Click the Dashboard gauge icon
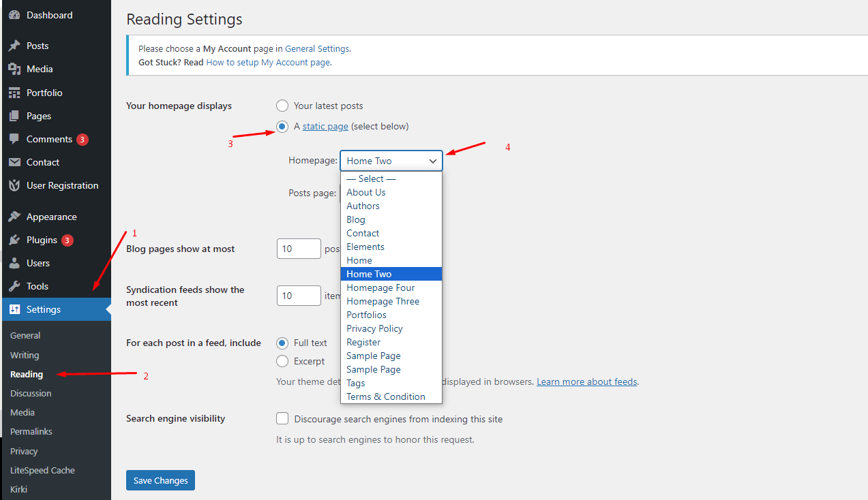This screenshot has width=868, height=500. coord(14,15)
